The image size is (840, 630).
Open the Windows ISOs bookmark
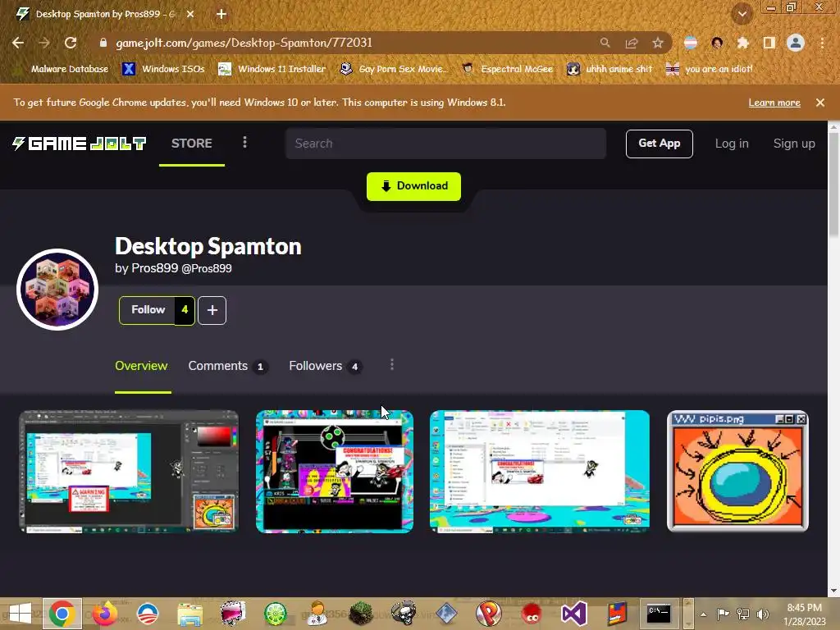[x=163, y=69]
